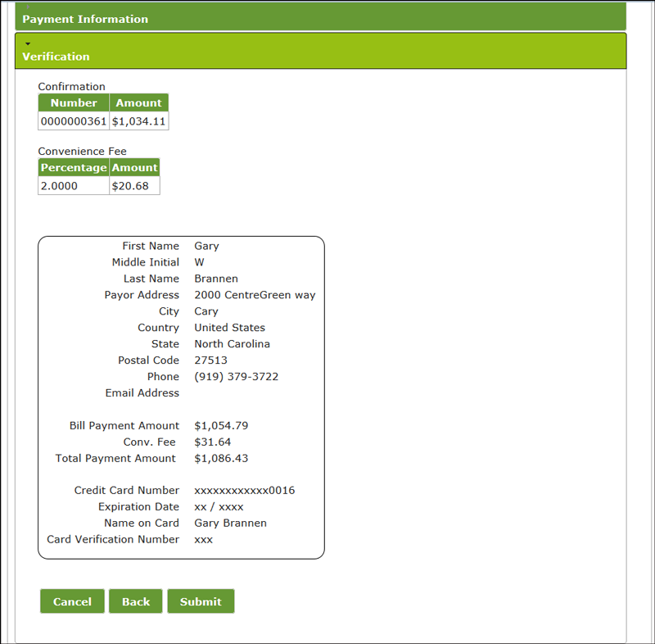The width and height of the screenshot is (655, 644).
Task: Click the Convenience Fee Amount header
Action: pyautogui.click(x=134, y=168)
